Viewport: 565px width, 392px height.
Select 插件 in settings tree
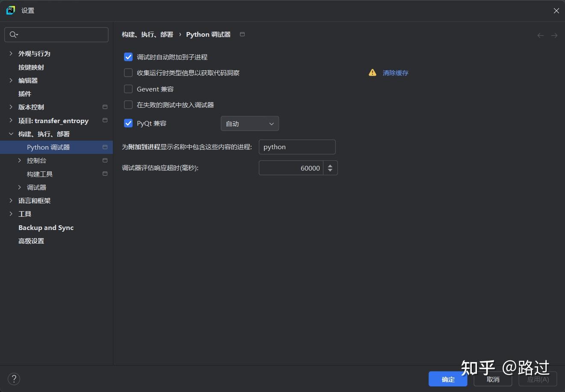point(25,94)
